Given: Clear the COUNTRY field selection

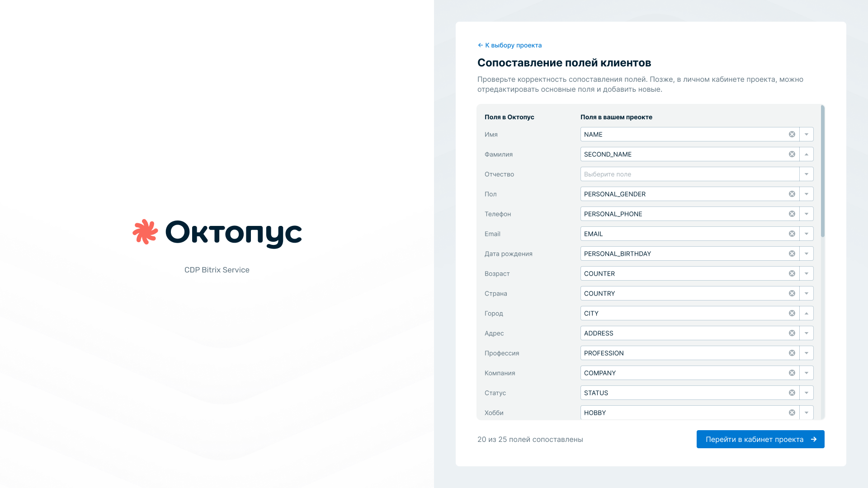Looking at the screenshot, I should [x=792, y=293].
